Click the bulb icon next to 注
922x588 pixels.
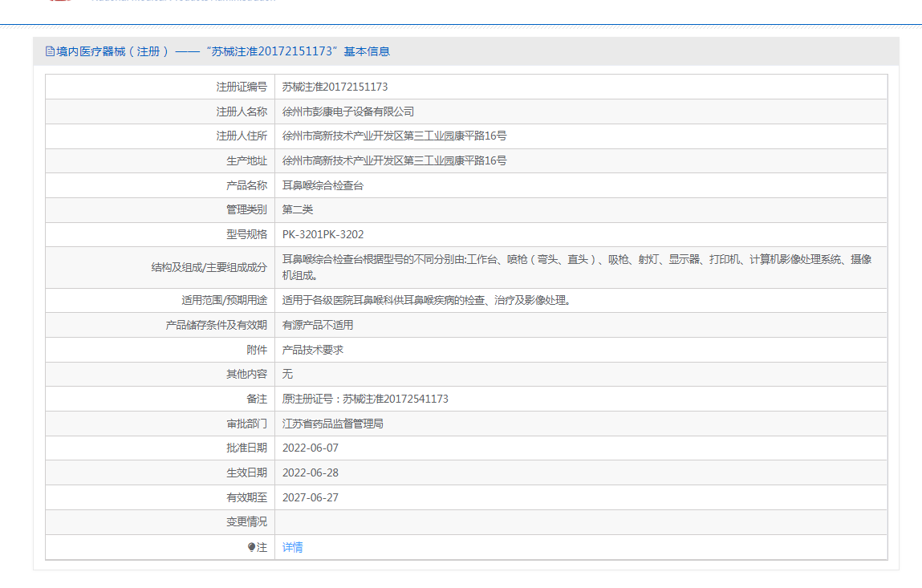point(252,547)
